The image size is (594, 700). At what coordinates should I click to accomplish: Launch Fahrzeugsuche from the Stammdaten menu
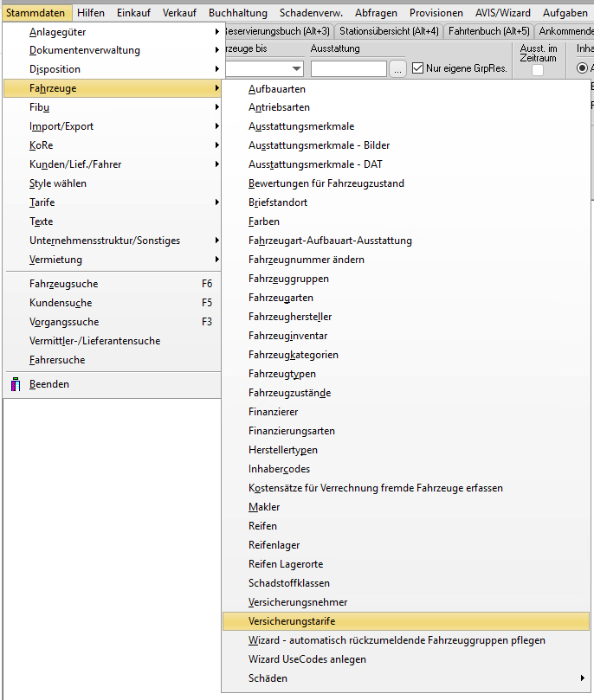[x=63, y=284]
